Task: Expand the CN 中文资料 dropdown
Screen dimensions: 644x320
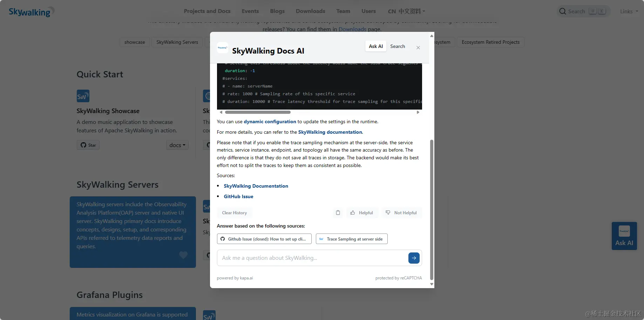Action: (x=406, y=11)
